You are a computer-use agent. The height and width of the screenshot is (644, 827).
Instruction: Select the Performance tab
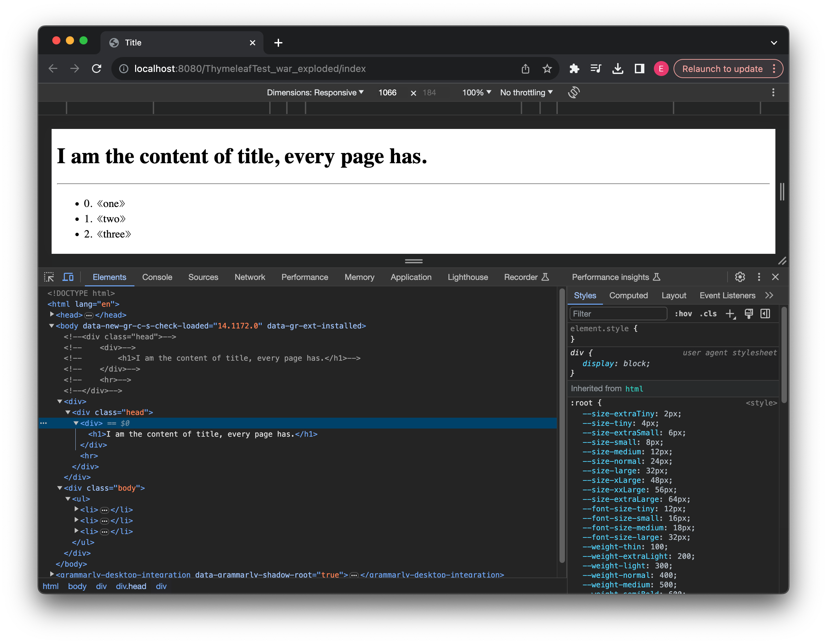click(304, 277)
